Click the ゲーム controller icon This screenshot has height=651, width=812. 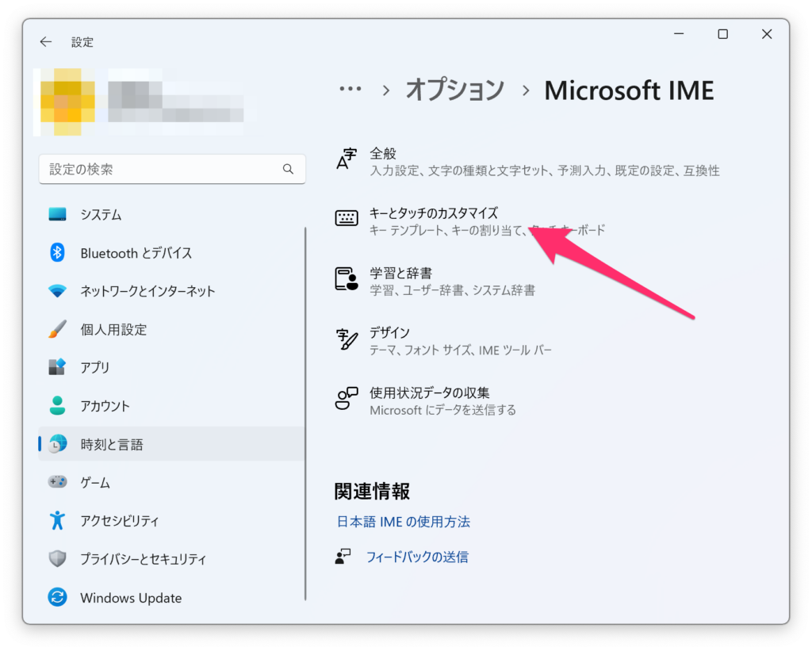(57, 482)
